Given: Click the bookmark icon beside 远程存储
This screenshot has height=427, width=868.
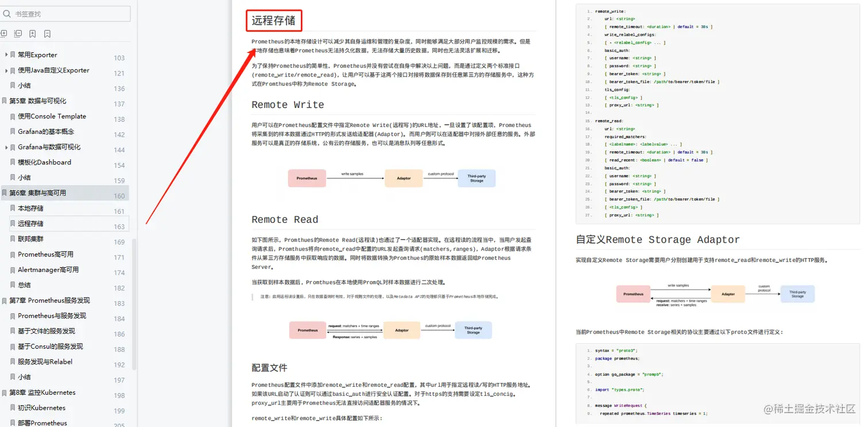Looking at the screenshot, I should (x=12, y=223).
